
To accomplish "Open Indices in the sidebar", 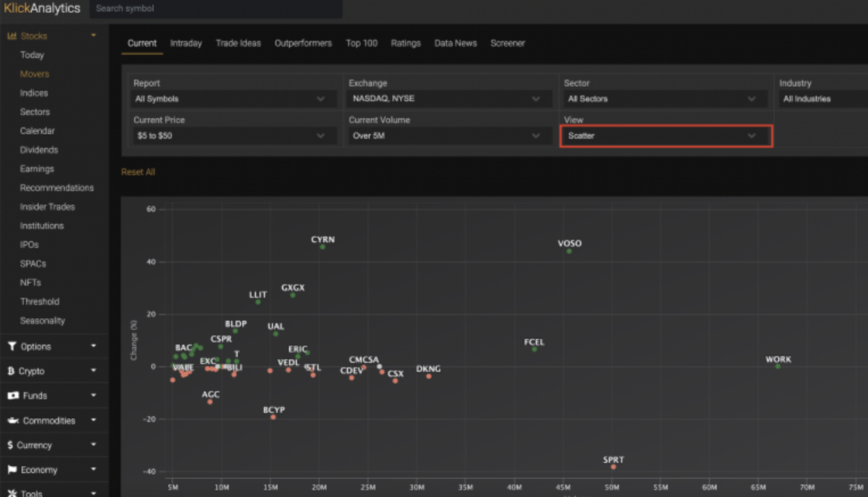I will pyautogui.click(x=34, y=93).
